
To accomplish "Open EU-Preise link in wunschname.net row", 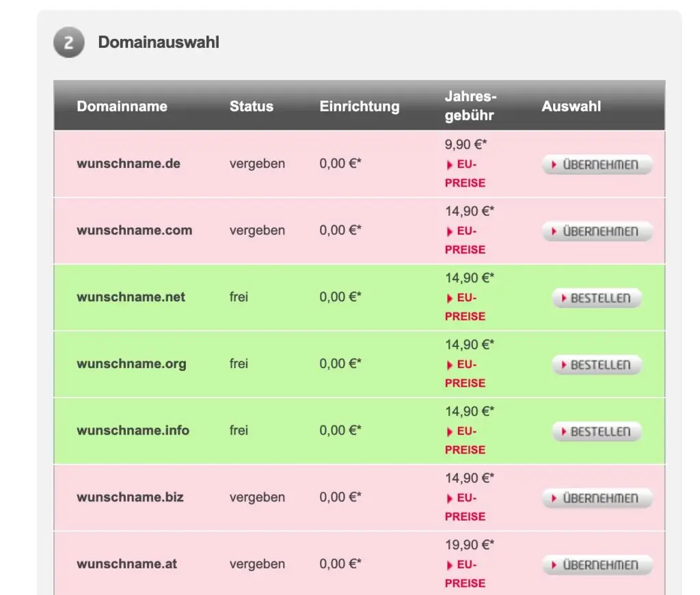I will tap(465, 307).
